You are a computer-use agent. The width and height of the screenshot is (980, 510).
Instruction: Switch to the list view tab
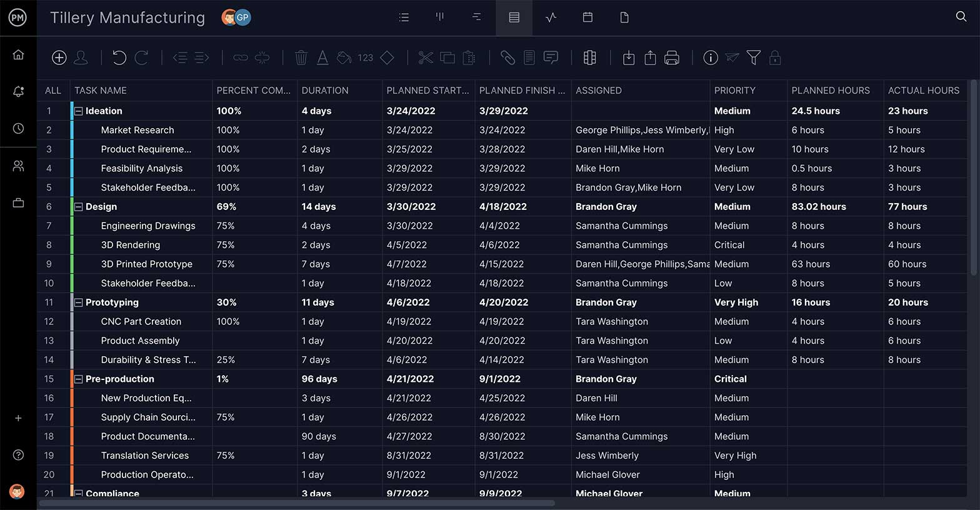point(404,17)
